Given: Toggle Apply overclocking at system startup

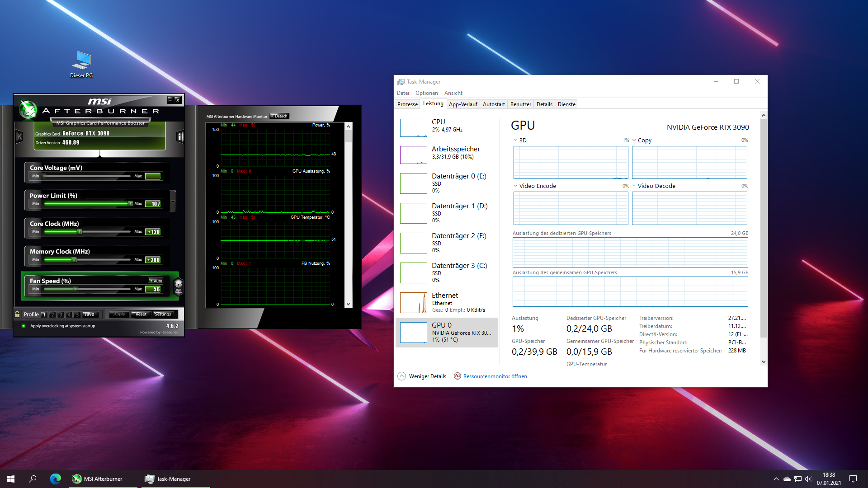Looking at the screenshot, I should pos(24,326).
